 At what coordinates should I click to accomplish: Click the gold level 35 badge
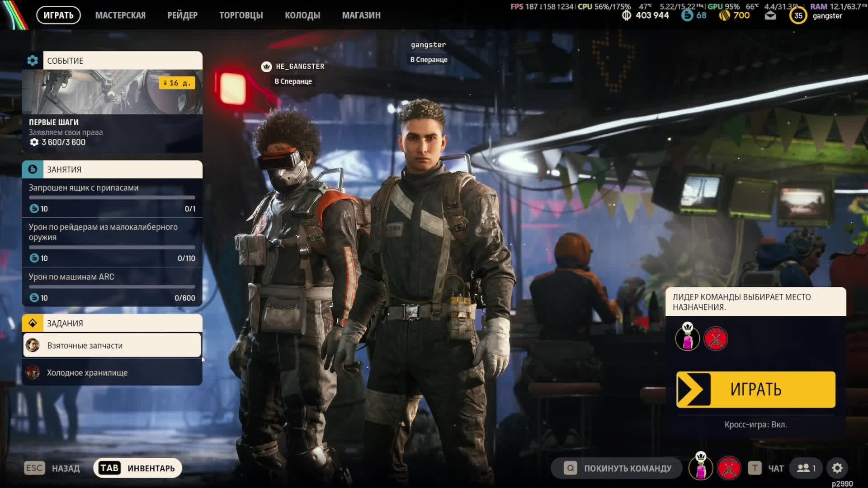798,16
